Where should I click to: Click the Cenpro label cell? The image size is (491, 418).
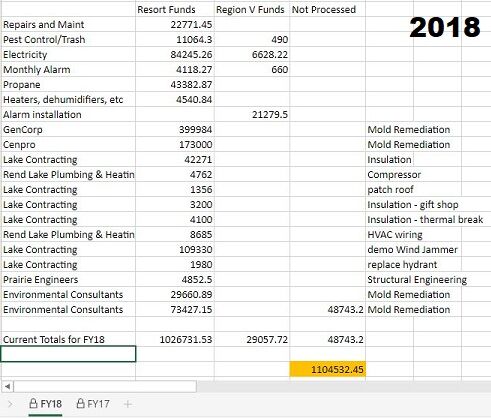(x=68, y=144)
